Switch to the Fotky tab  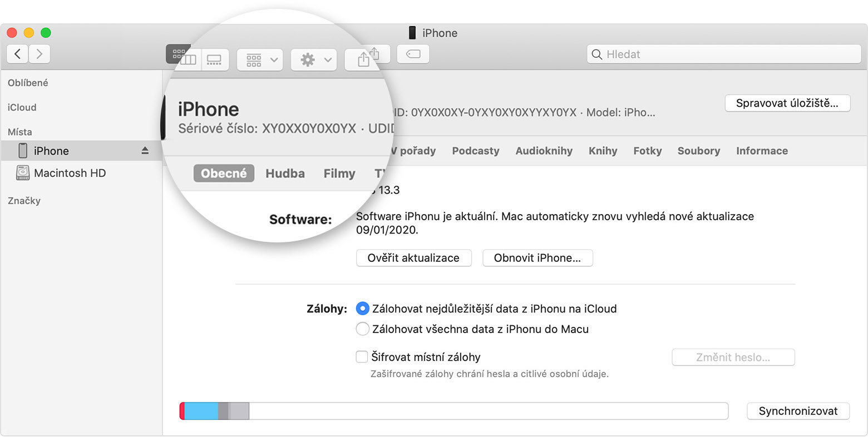click(647, 151)
